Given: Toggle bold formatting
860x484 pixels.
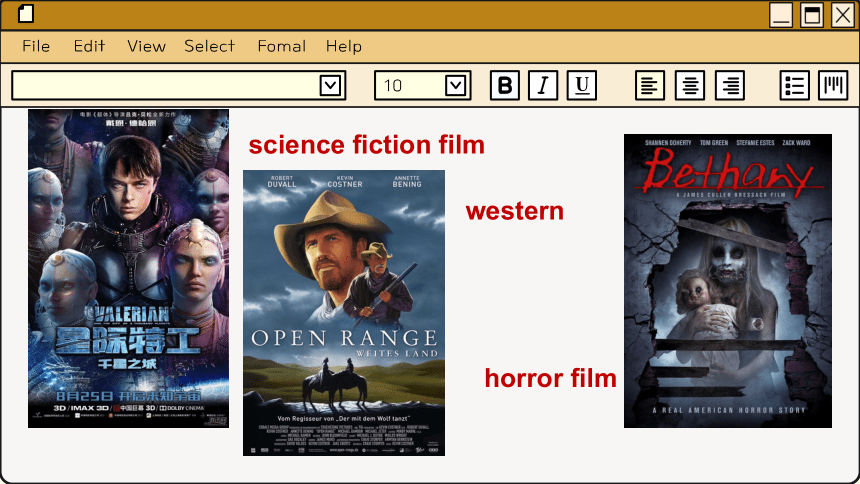Looking at the screenshot, I should pyautogui.click(x=505, y=85).
